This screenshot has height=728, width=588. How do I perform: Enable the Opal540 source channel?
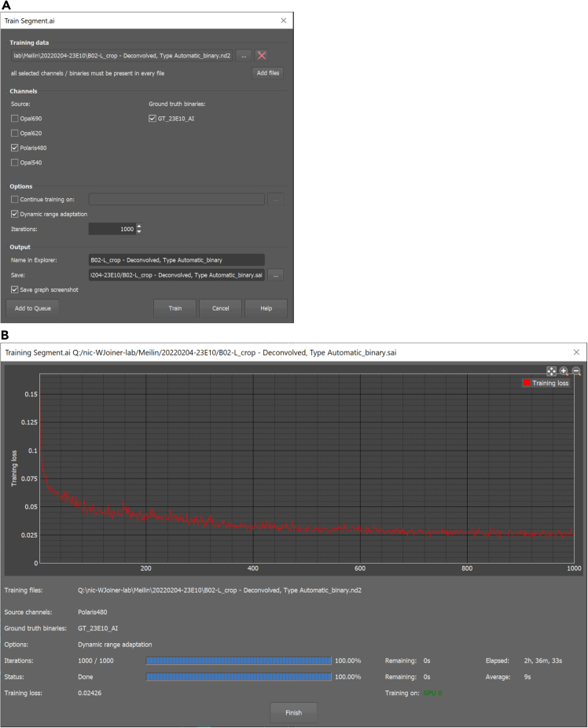pyautogui.click(x=15, y=163)
